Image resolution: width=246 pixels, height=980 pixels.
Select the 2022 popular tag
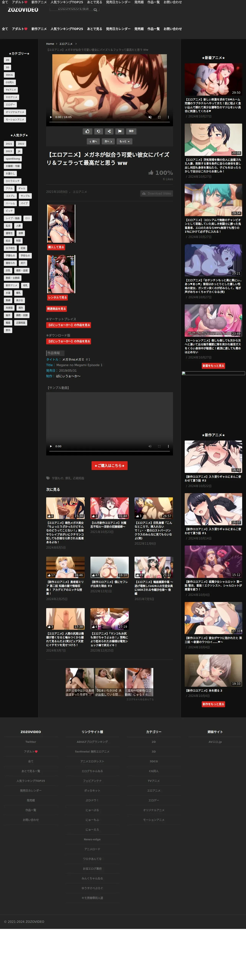21,144
